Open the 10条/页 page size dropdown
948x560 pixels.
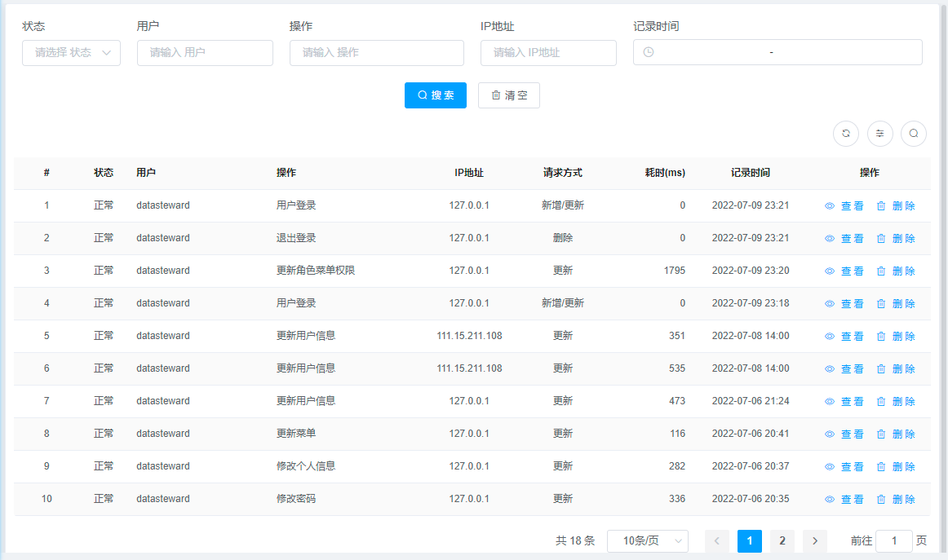click(x=648, y=541)
